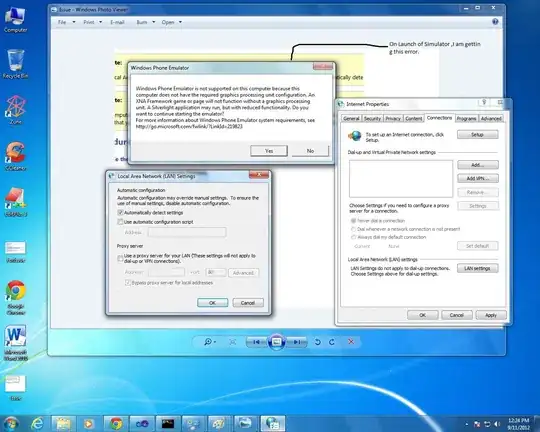This screenshot has width=540, height=432.
Task: Open the Computer desktop icon
Action: [x=15, y=20]
